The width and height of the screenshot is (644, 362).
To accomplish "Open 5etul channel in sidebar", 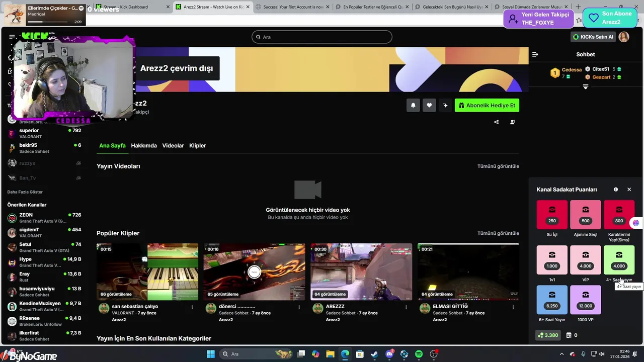I will click(x=44, y=247).
